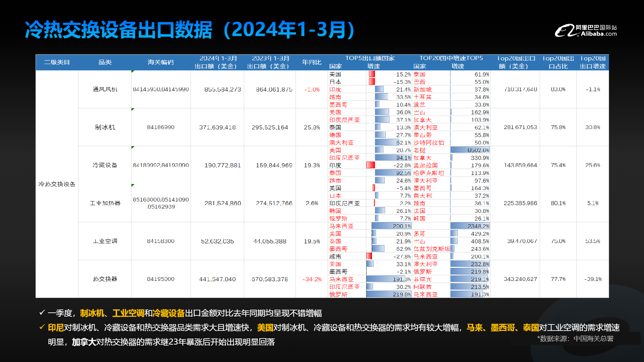
Task: Click the red -34.2% year-over-year value
Action: (312, 279)
